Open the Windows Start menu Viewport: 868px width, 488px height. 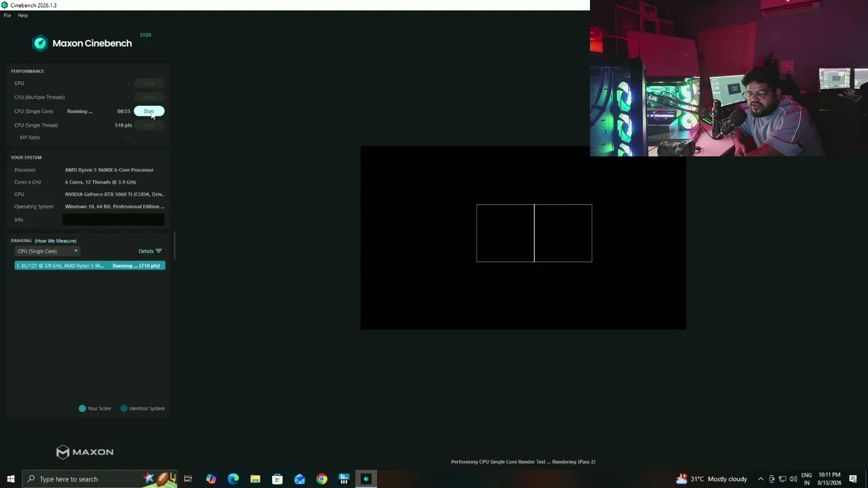pos(10,479)
